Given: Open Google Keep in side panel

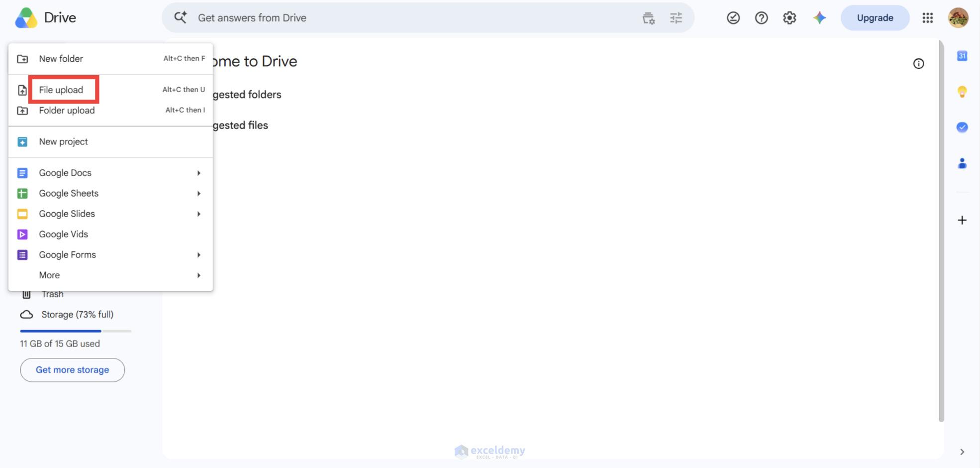Looking at the screenshot, I should click(x=962, y=92).
